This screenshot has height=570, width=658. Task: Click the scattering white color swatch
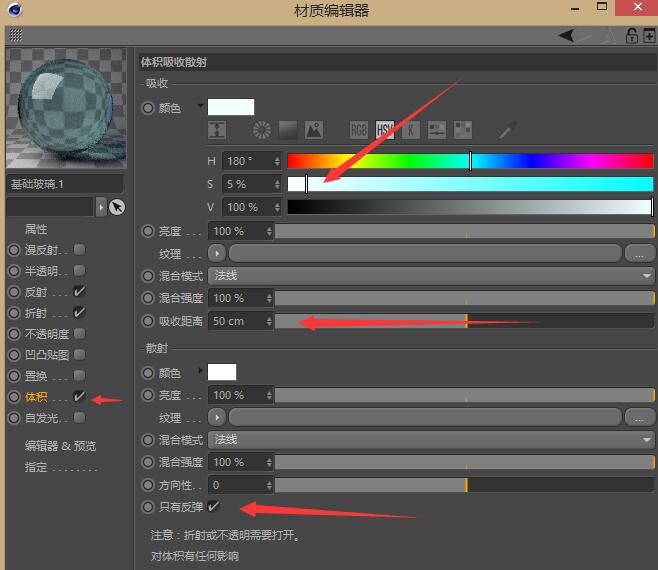pos(222,372)
